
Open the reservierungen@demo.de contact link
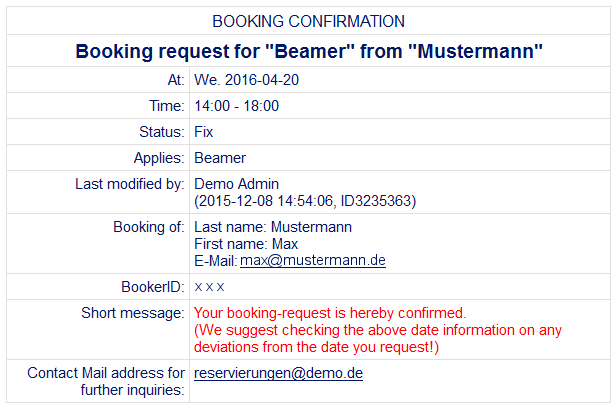pos(278,373)
